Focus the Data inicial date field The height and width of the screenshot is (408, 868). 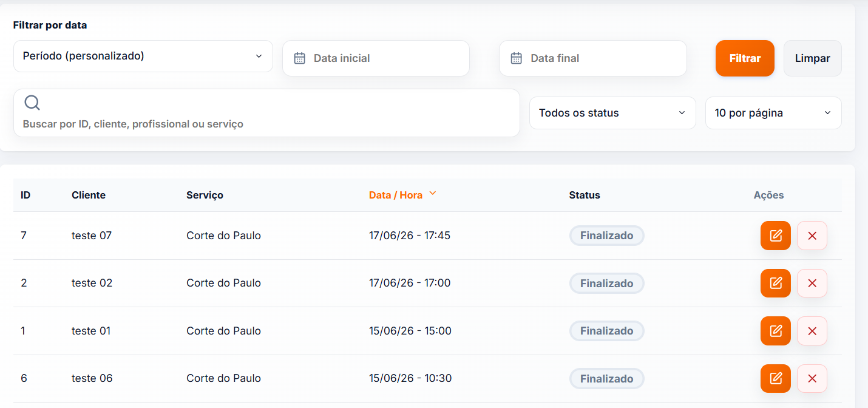pyautogui.click(x=376, y=58)
